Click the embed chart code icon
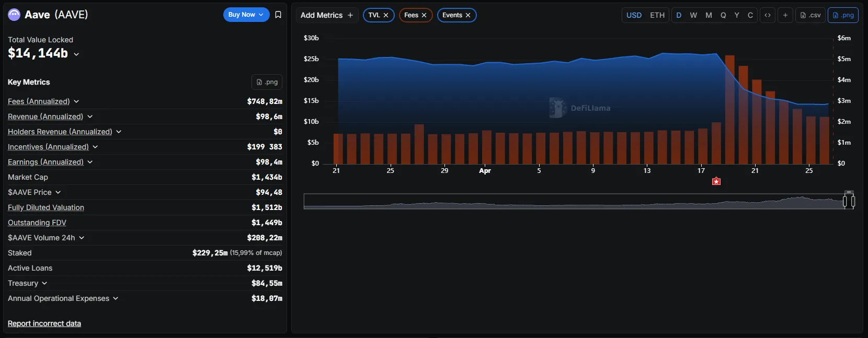This screenshot has width=868, height=338. pos(768,15)
